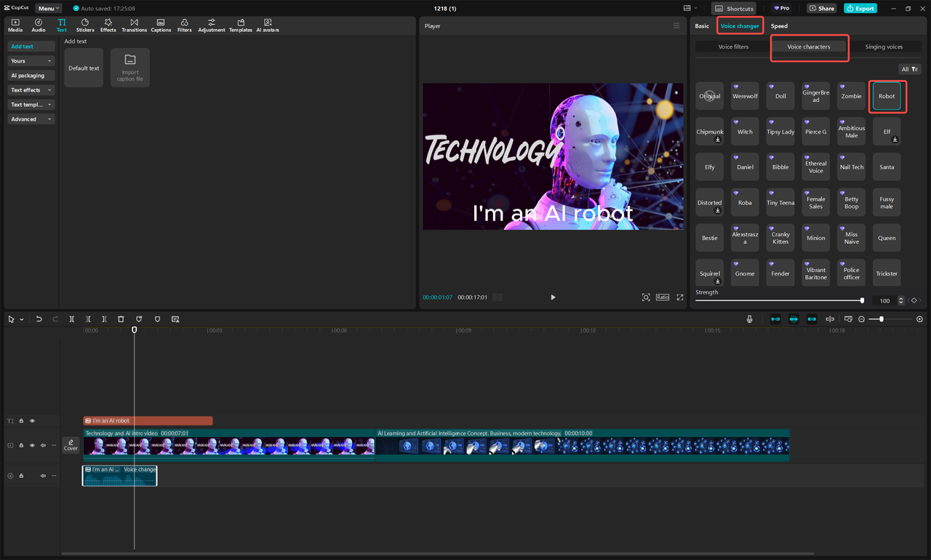The width and height of the screenshot is (931, 560).
Task: Click the player scan/focus frame icon
Action: click(646, 297)
